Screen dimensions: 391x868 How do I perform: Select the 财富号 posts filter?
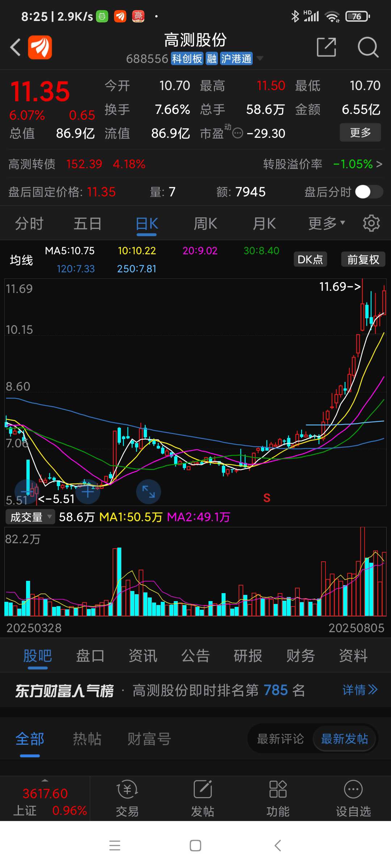tap(149, 739)
